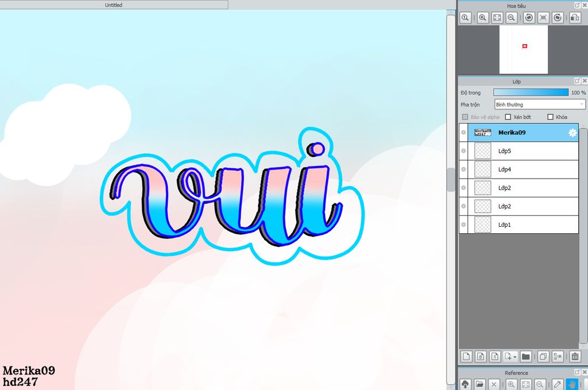Toggle visibility of Merika09 layer

[x=463, y=132]
